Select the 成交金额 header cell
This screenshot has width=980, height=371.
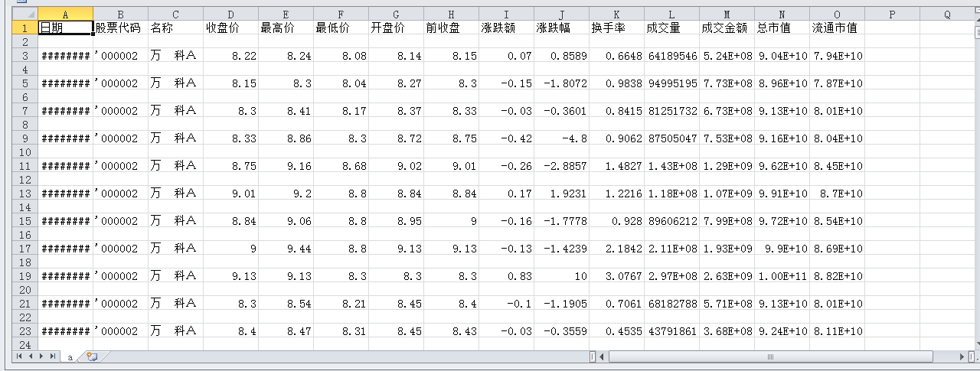[x=727, y=28]
